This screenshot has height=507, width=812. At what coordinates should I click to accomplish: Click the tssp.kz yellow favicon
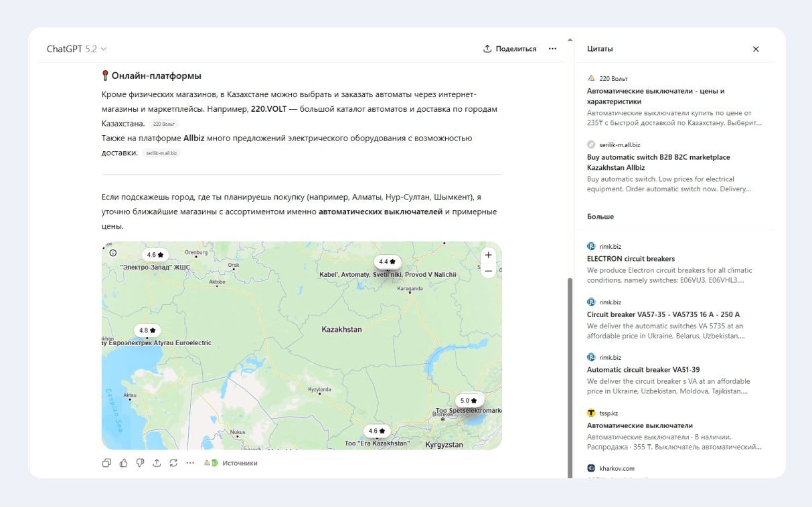(x=591, y=413)
